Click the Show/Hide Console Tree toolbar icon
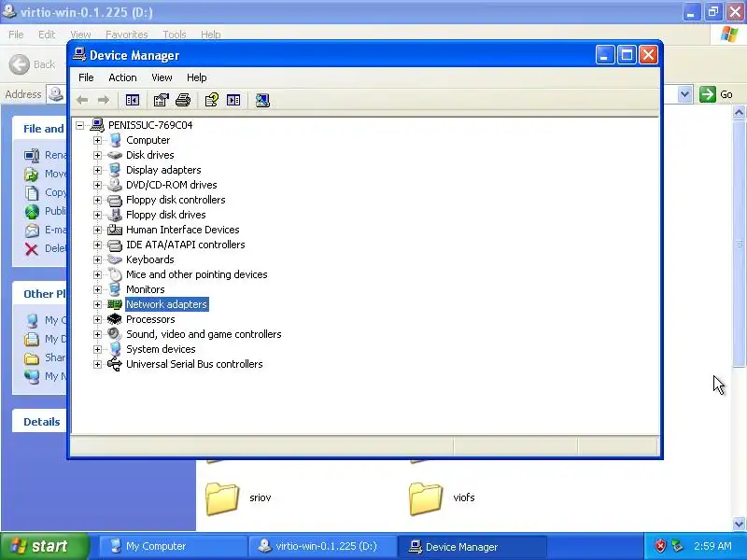 point(133,100)
